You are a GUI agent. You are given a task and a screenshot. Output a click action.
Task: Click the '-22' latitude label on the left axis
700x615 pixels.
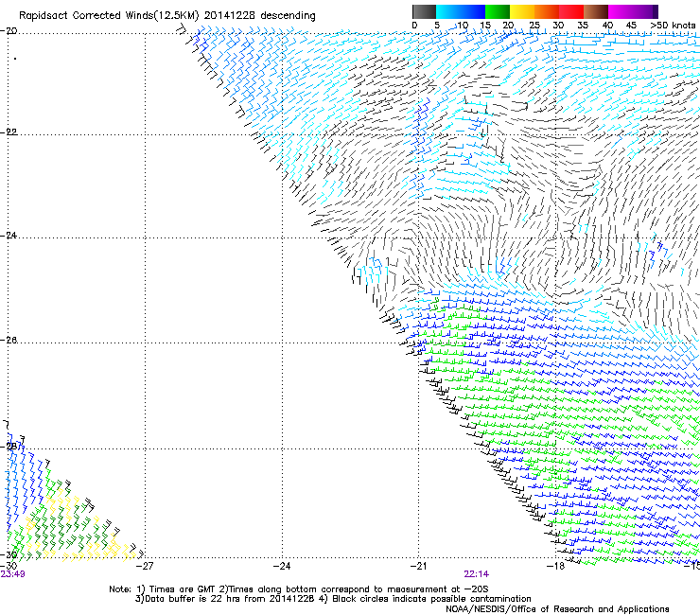point(9,132)
